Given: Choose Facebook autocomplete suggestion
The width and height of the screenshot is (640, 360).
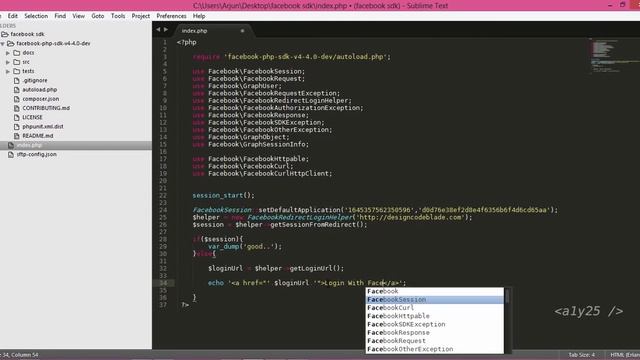Looking at the screenshot, I should 435,291.
